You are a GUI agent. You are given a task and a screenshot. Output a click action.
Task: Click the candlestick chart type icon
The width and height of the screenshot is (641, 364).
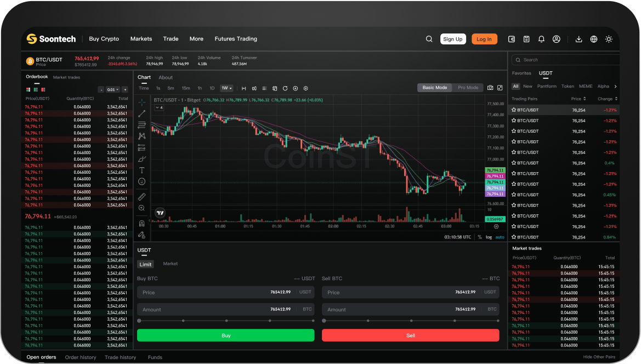[x=254, y=88]
